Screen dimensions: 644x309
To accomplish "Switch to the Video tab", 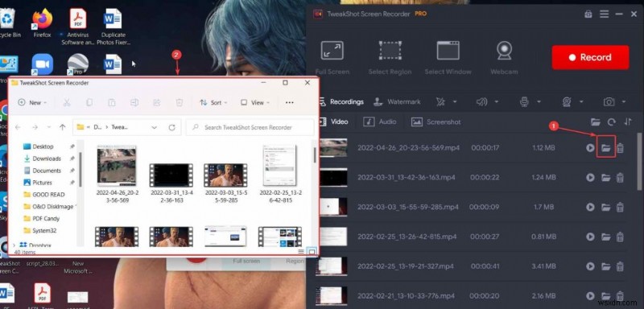I will pos(333,122).
